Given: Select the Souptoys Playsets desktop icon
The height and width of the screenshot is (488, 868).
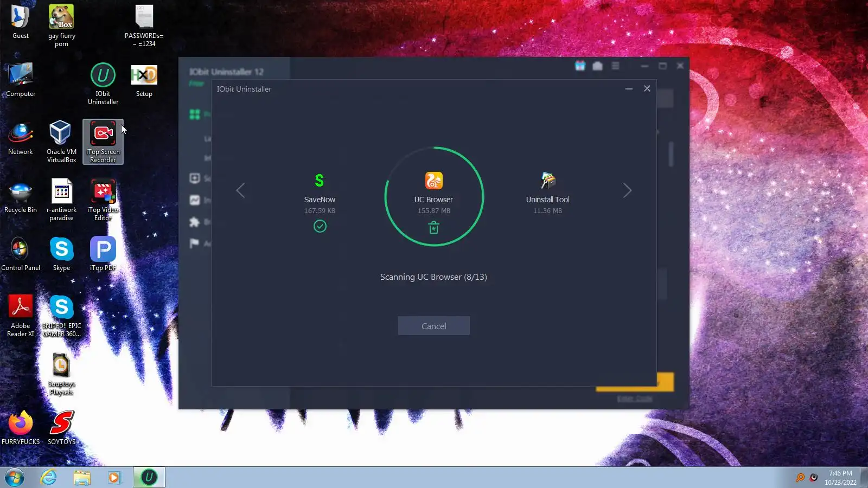Looking at the screenshot, I should click(x=61, y=374).
